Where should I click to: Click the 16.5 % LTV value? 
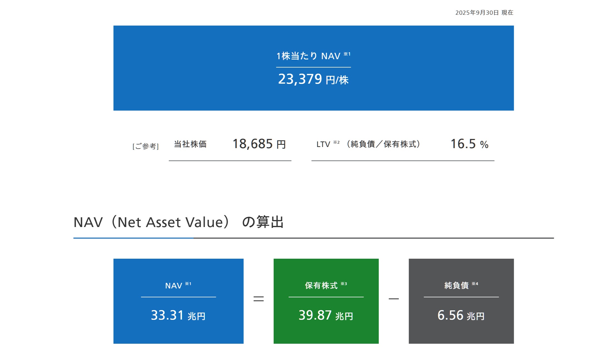click(x=469, y=144)
